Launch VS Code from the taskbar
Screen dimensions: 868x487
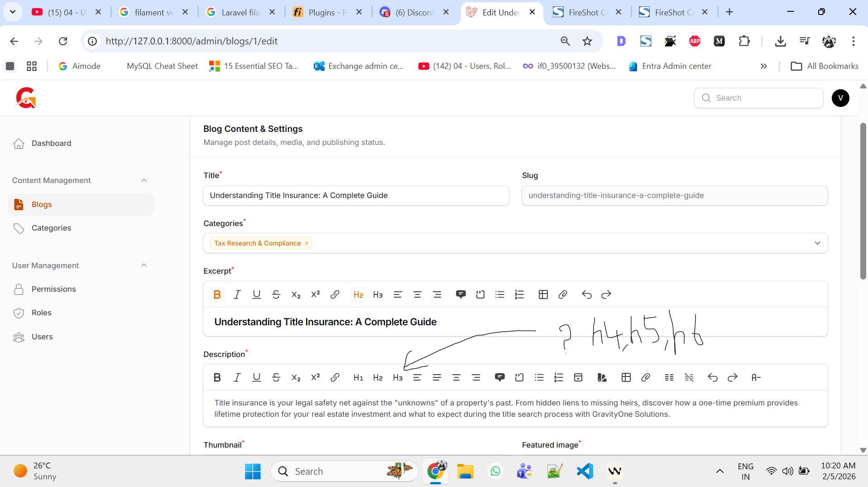click(x=585, y=472)
